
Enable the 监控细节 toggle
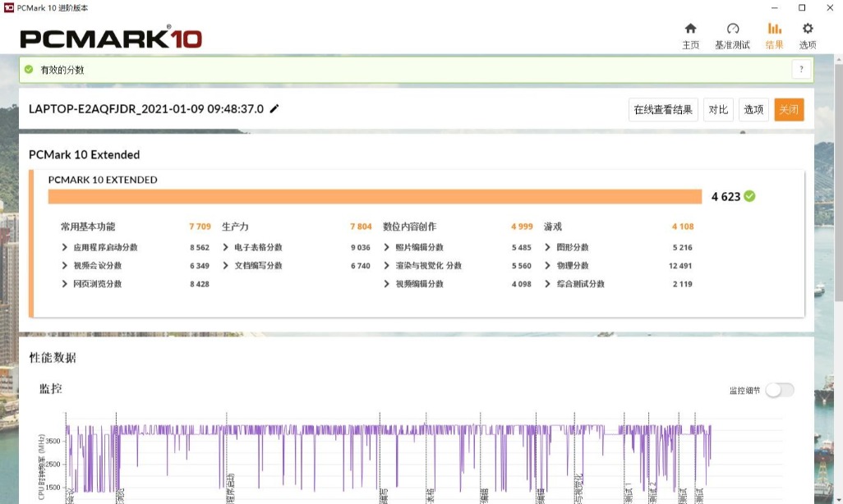779,390
